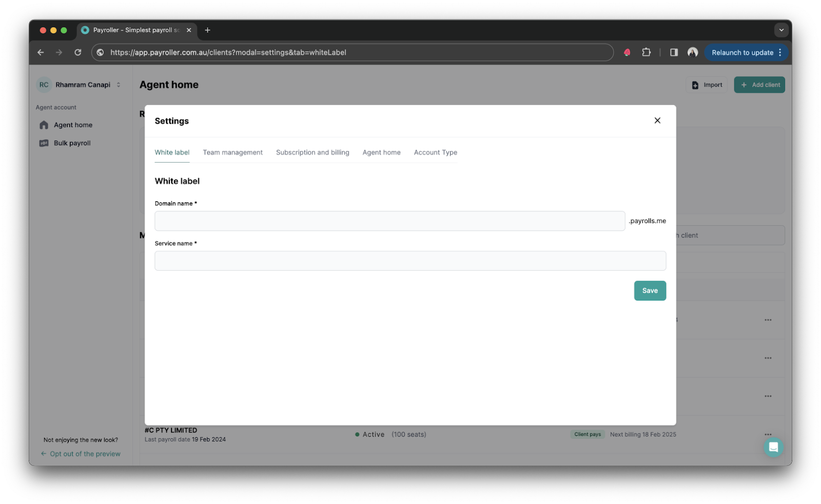Go to Agent home in the sidebar
821x504 pixels.
(73, 125)
